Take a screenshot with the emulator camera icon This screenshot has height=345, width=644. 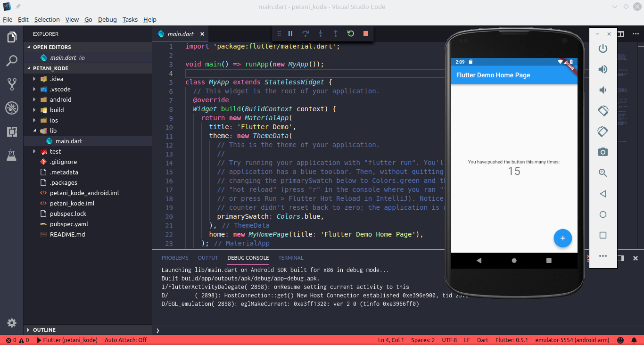pyautogui.click(x=603, y=152)
